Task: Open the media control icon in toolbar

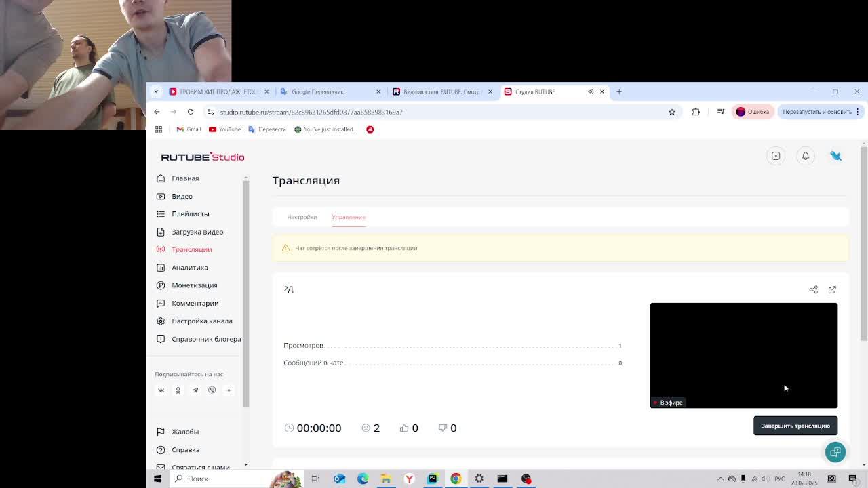Action: tap(721, 112)
